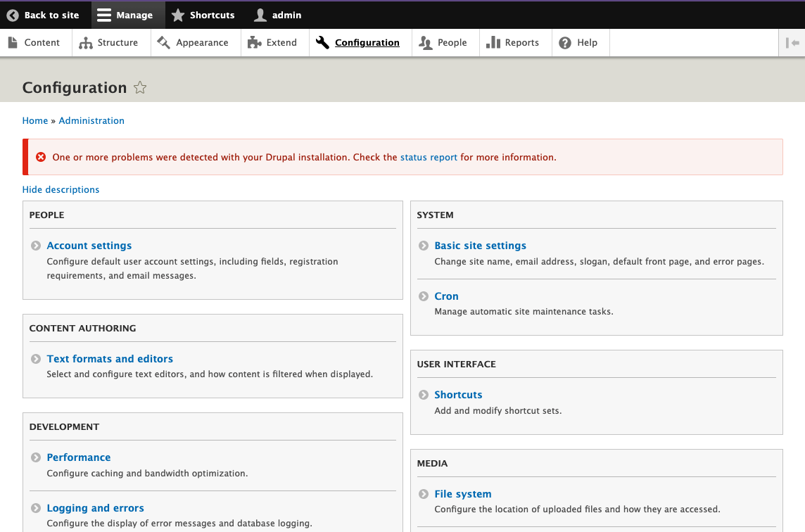Open the Content menu item

point(42,43)
